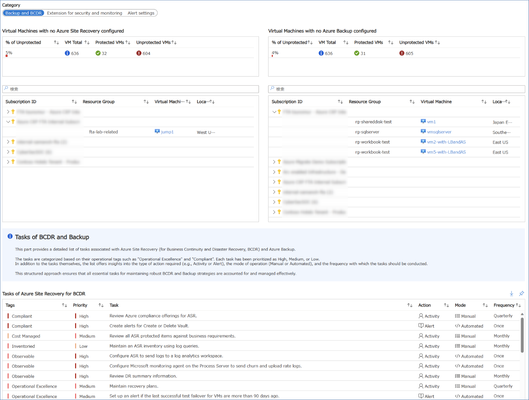The height and width of the screenshot is (400, 529).
Task: Sort tasks table by Tags column
Action: point(64,305)
